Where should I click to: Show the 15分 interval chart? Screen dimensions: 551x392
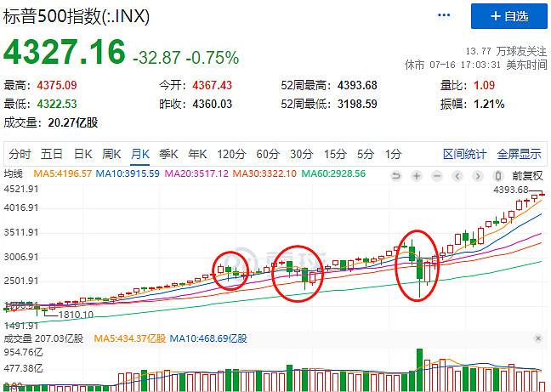[335, 154]
